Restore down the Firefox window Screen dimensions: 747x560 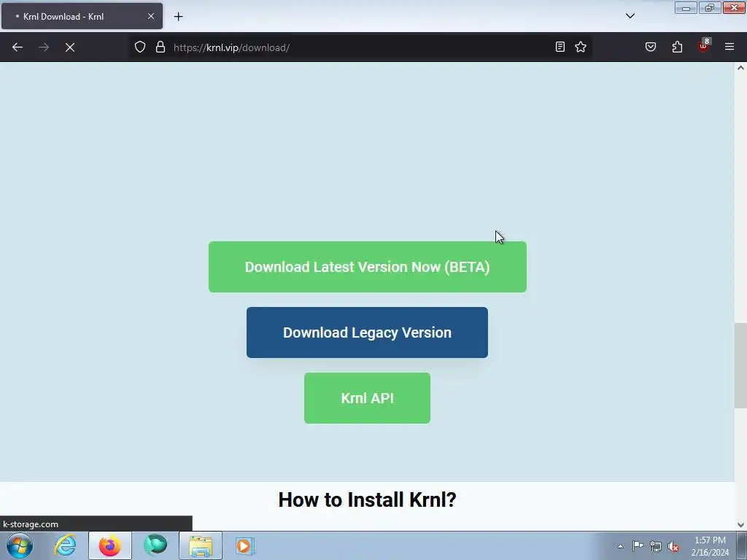710,7
